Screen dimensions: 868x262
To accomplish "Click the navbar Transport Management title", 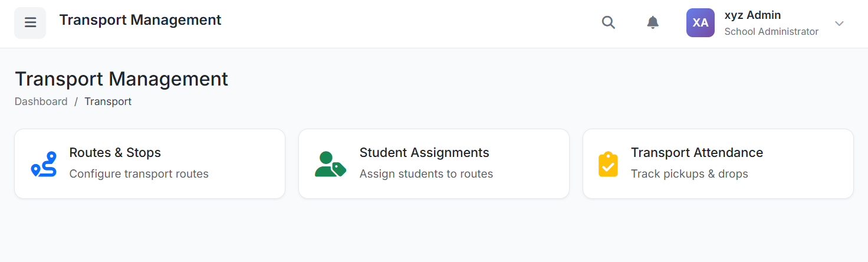I will click(x=140, y=20).
